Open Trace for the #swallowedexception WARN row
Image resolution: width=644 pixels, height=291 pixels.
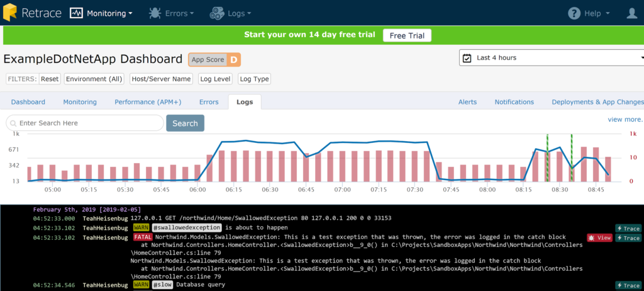tap(628, 229)
